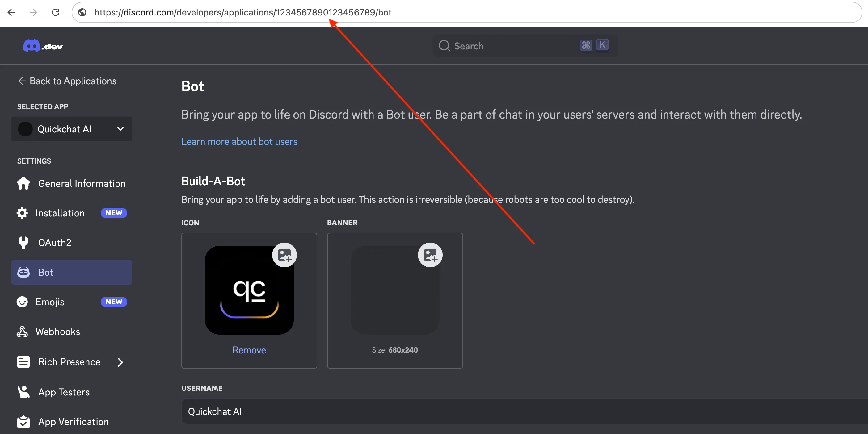Click the search magnifier icon

pyautogui.click(x=445, y=46)
